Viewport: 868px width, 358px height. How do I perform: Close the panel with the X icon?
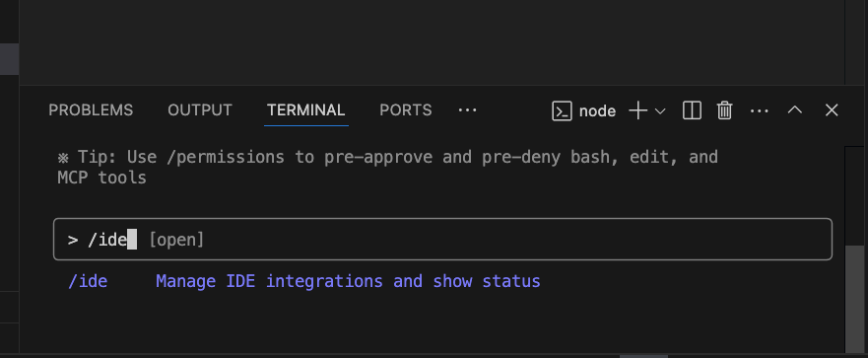point(832,110)
